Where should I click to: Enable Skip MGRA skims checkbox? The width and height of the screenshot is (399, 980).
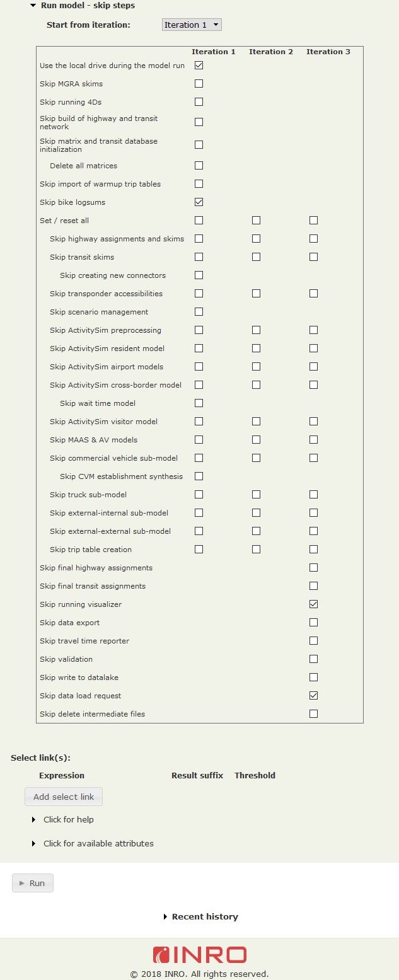(x=199, y=84)
